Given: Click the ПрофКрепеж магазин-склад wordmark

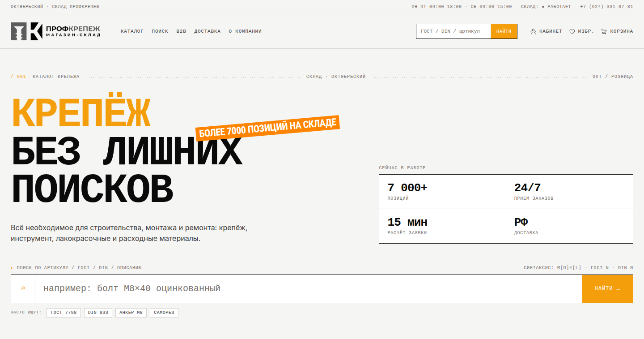Looking at the screenshot, I should tap(72, 31).
